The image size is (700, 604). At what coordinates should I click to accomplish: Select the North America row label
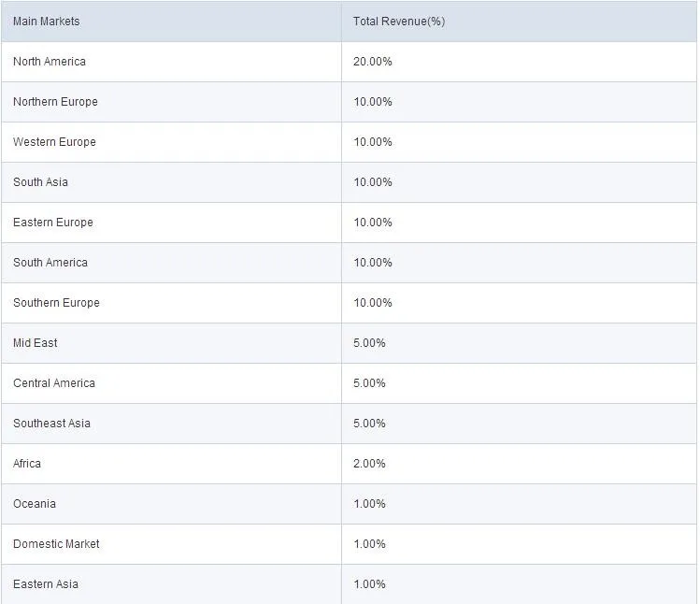point(50,62)
